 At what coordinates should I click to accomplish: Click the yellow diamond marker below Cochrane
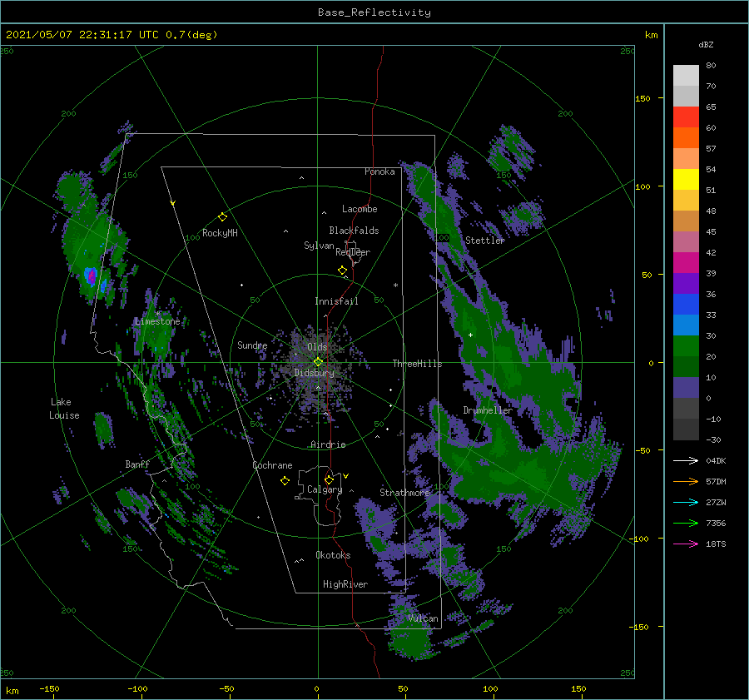click(285, 481)
